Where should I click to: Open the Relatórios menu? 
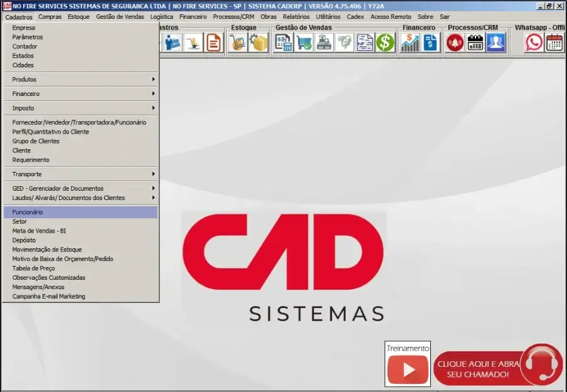pyautogui.click(x=296, y=17)
